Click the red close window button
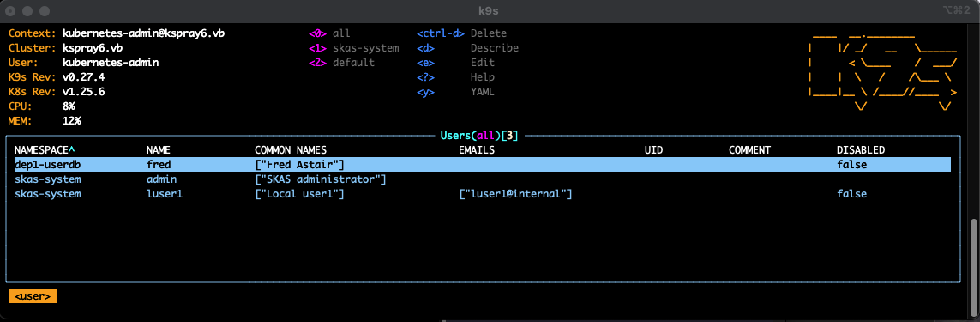 coord(11,10)
